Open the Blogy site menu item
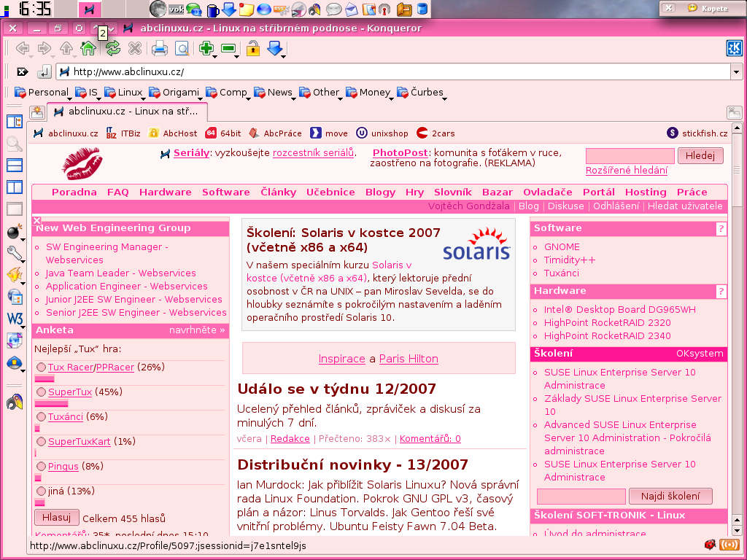Screen dimensions: 747x560 pos(380,192)
